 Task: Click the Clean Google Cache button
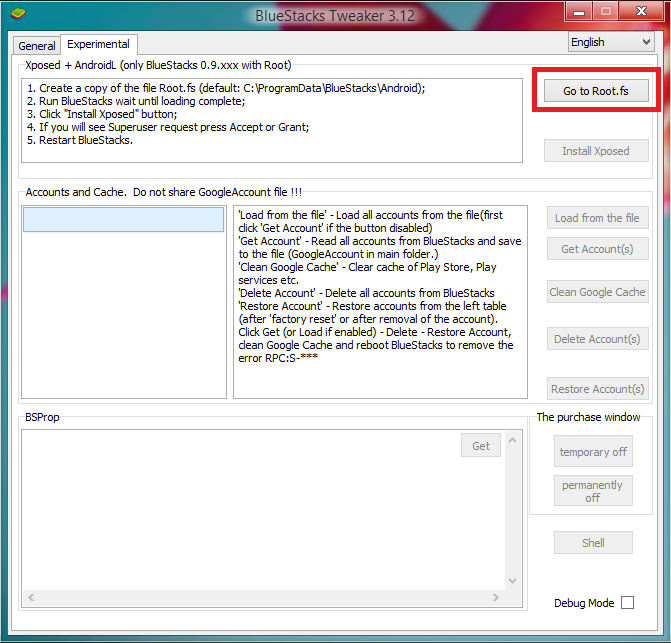coord(597,292)
